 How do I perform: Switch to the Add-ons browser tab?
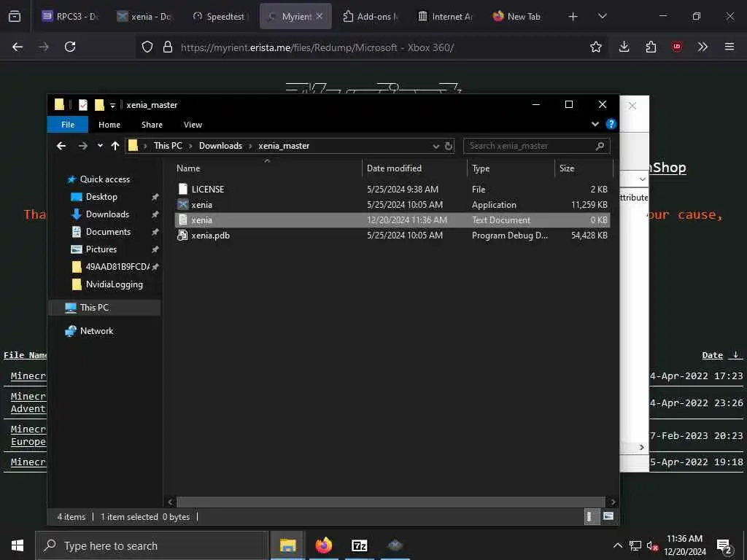370,17
